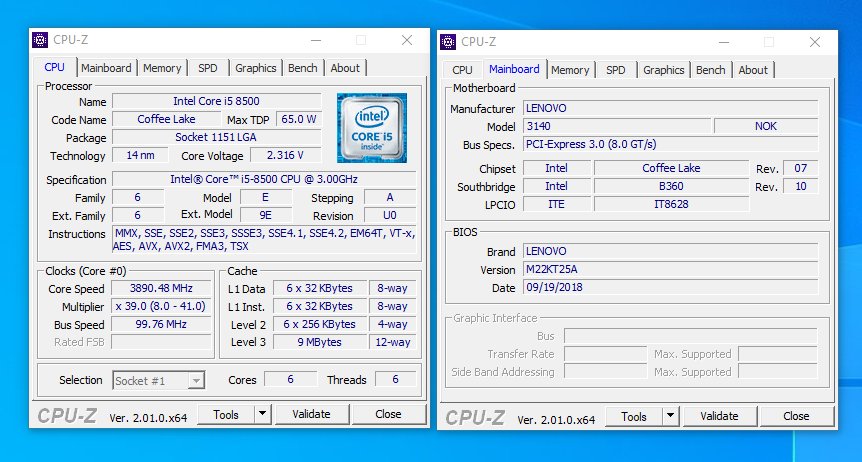
Task: Click the BIOS date 09/19/2018 field
Action: pos(670,288)
